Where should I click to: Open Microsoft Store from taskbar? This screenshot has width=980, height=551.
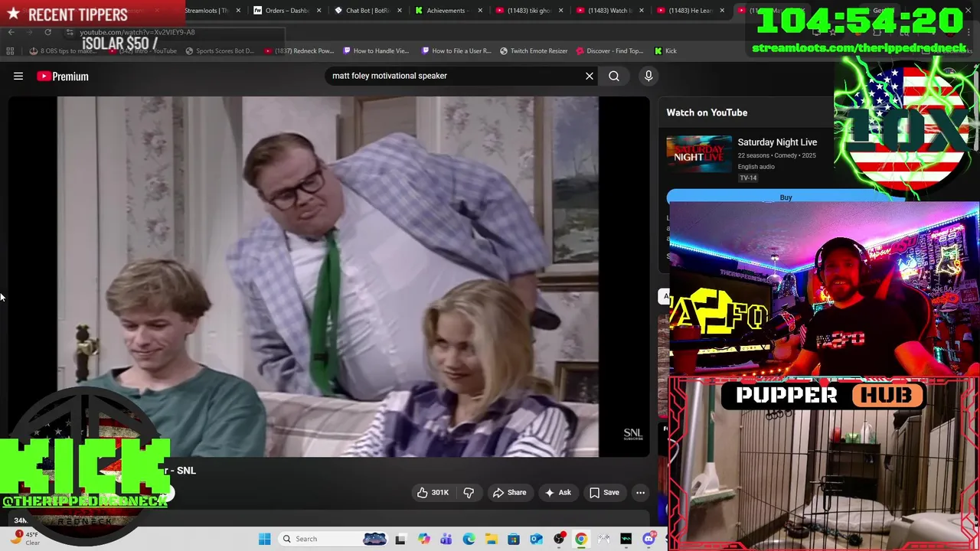click(514, 539)
